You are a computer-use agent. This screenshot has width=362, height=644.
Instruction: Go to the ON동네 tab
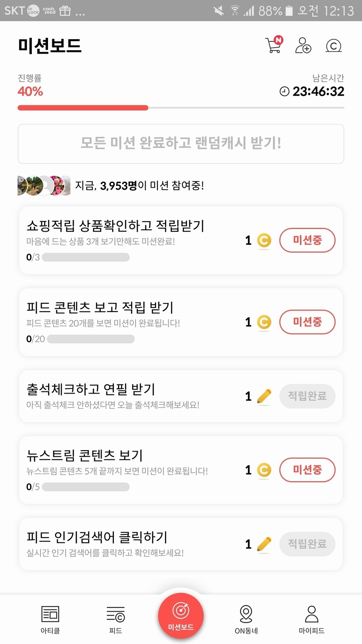(246, 619)
